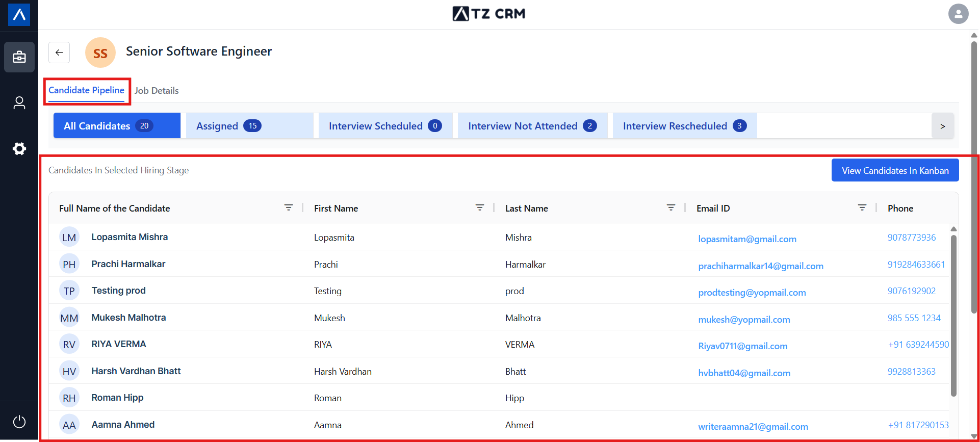Open the candidates person icon in sidebar

coord(19,103)
